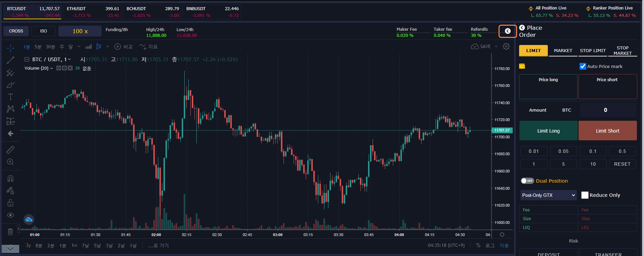
Task: Toggle the Dual Position switch
Action: pos(527,181)
